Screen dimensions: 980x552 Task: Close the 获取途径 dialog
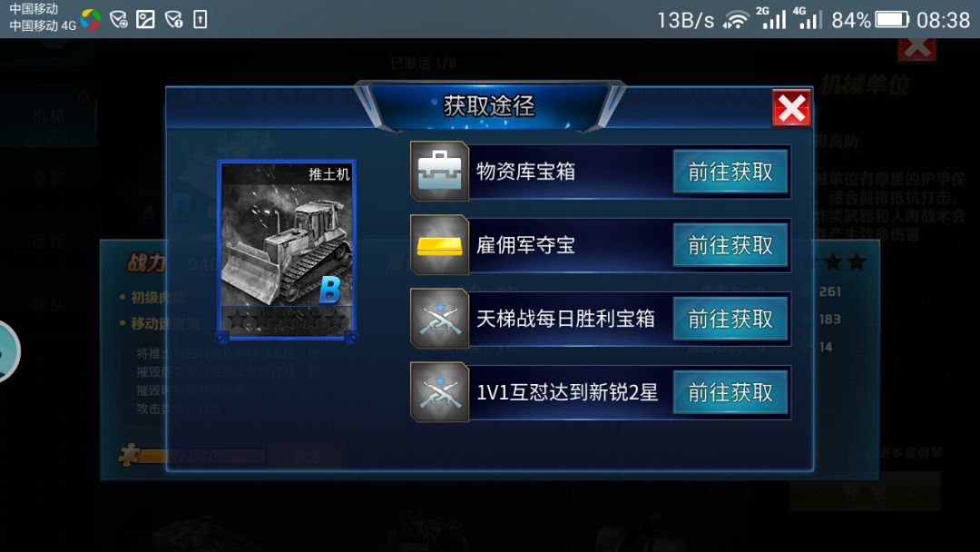[791, 108]
